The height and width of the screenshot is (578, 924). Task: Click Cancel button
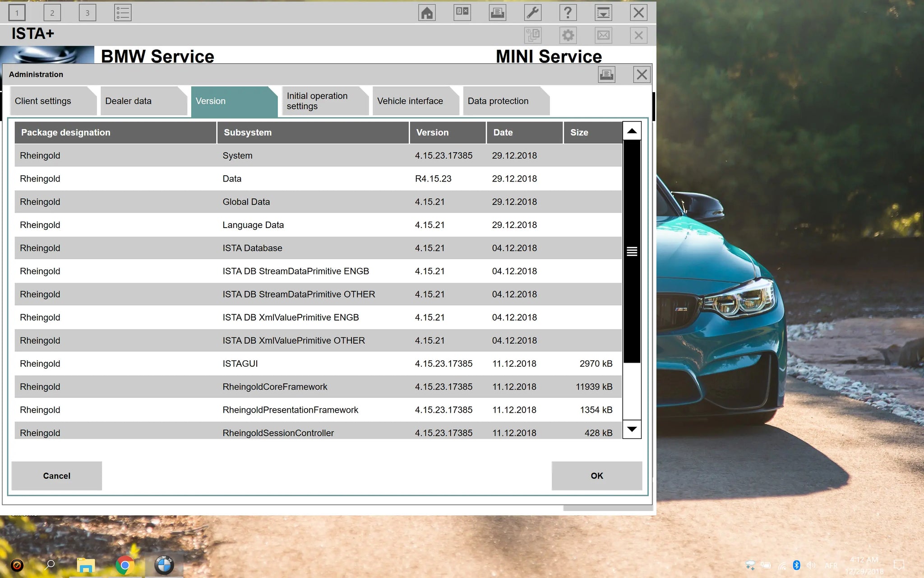point(57,476)
